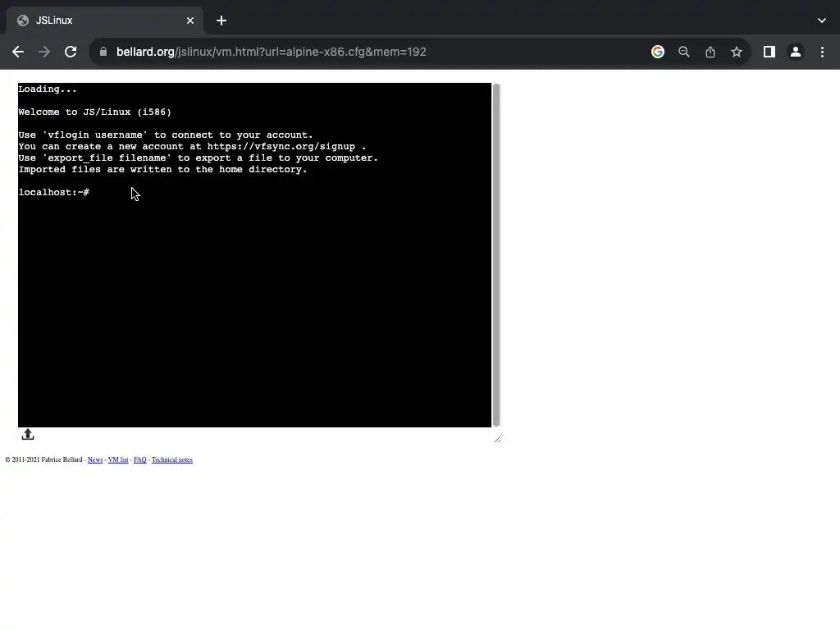Click the 'Welcome to JS/Linux (i586)' text
This screenshot has width=840, height=630.
tap(95, 112)
